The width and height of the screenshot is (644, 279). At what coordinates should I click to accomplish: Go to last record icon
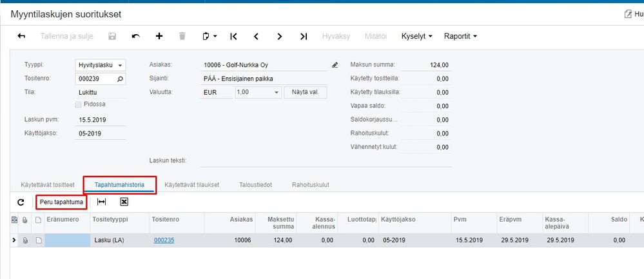(304, 36)
